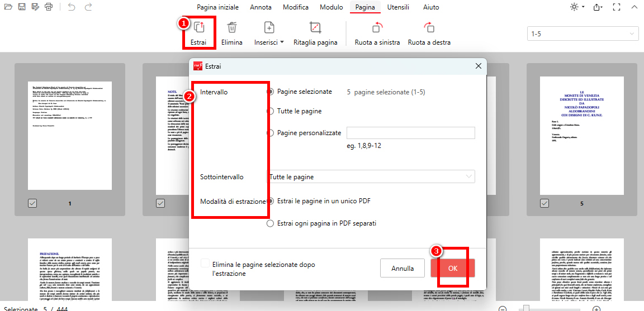Open the brightness theme selector
This screenshot has width=644, height=311.
[x=577, y=7]
